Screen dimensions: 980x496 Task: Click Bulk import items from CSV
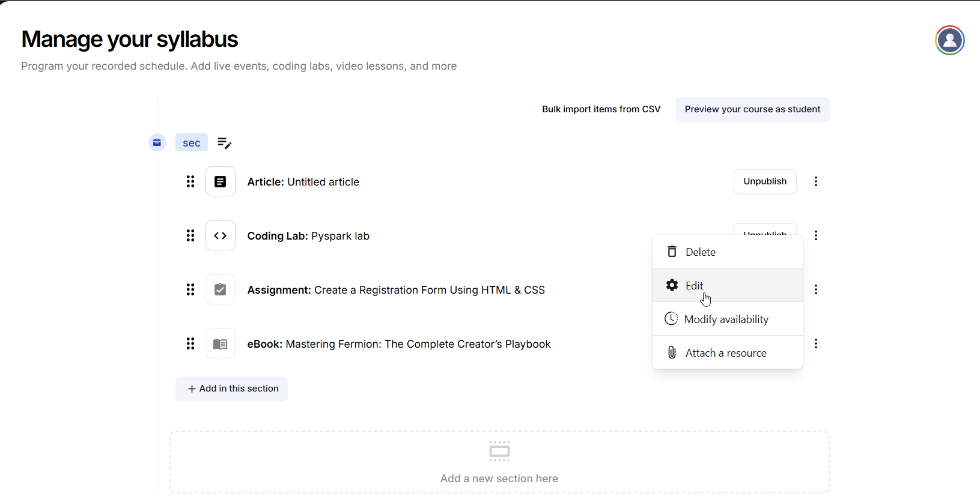pyautogui.click(x=601, y=109)
